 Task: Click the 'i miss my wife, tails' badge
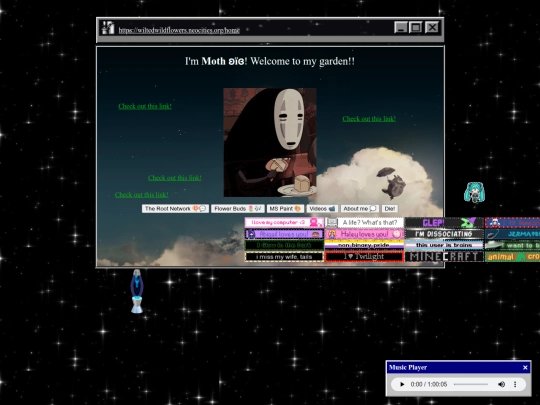point(284,257)
